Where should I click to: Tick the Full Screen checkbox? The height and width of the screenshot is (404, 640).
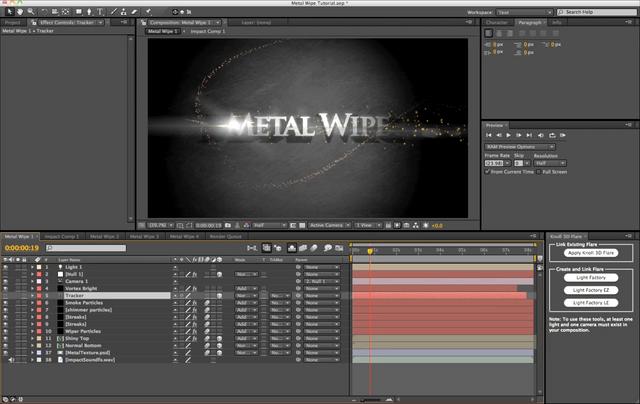point(537,172)
